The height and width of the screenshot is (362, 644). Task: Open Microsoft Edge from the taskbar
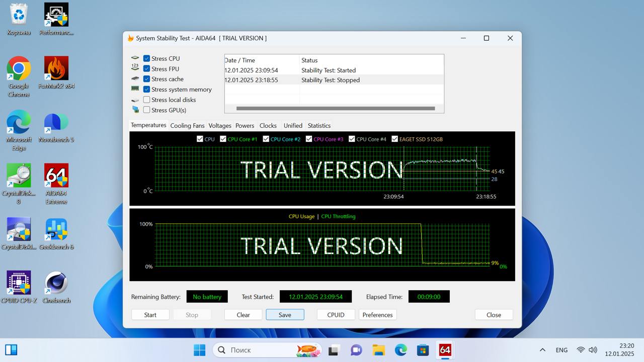pyautogui.click(x=400, y=350)
